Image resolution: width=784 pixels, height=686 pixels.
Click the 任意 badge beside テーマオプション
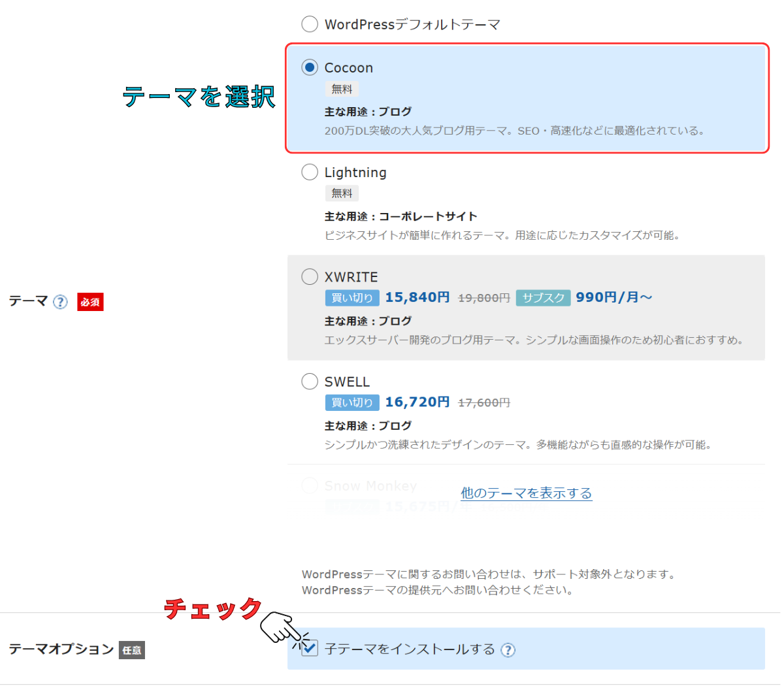point(131,650)
